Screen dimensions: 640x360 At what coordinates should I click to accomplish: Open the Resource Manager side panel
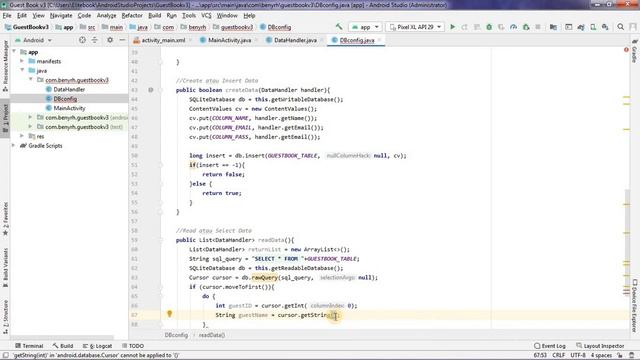[5, 66]
